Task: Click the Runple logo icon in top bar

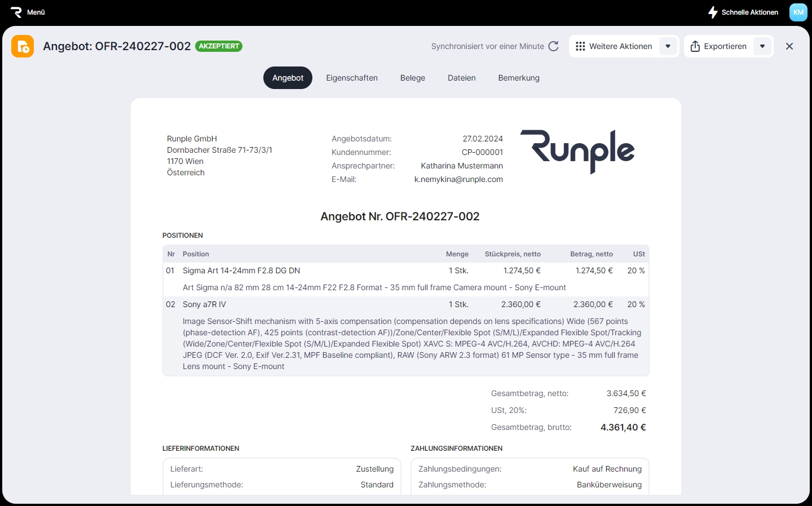Action: pos(16,12)
